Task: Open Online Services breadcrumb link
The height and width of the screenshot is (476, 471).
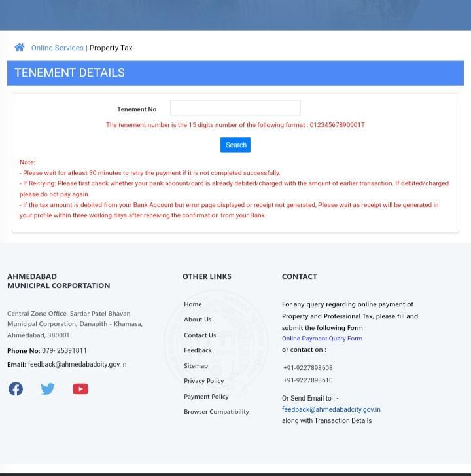Action: [x=58, y=48]
